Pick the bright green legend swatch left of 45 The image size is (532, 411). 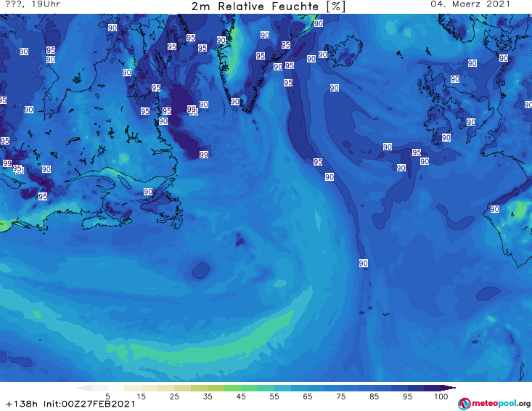pos(233,388)
